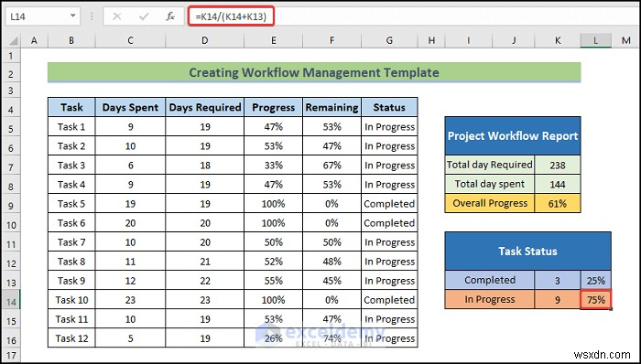Select column B header
This screenshot has height=364, width=641.
pyautogui.click(x=71, y=40)
